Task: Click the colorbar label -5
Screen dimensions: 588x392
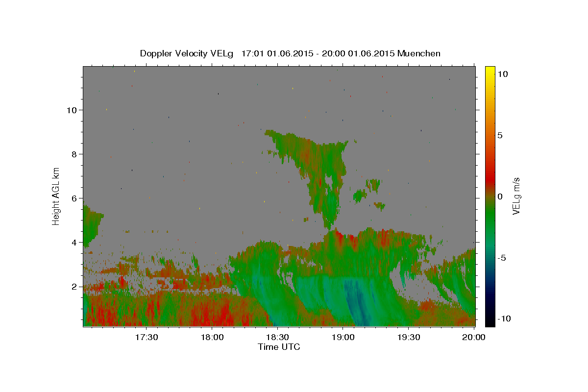Action: 502,258
